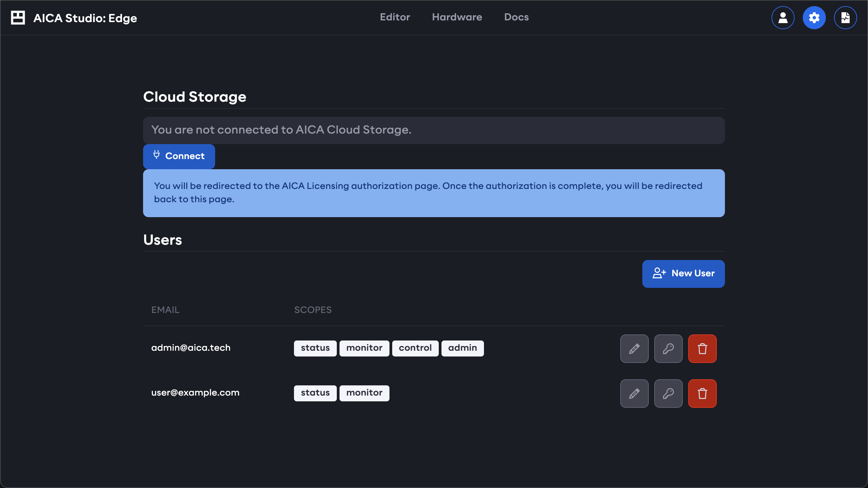This screenshot has width=868, height=488.
Task: Click monitor scope badge for user@example.com
Action: coord(364,393)
